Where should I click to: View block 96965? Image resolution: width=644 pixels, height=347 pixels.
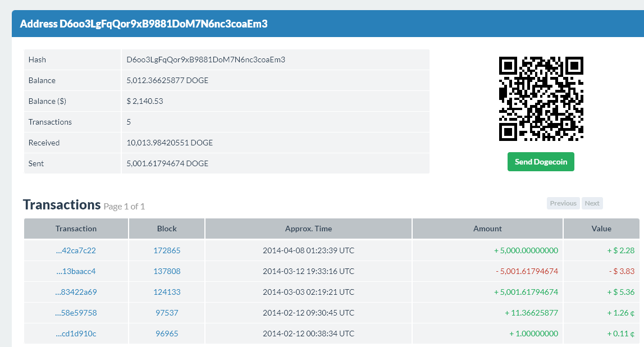167,334
